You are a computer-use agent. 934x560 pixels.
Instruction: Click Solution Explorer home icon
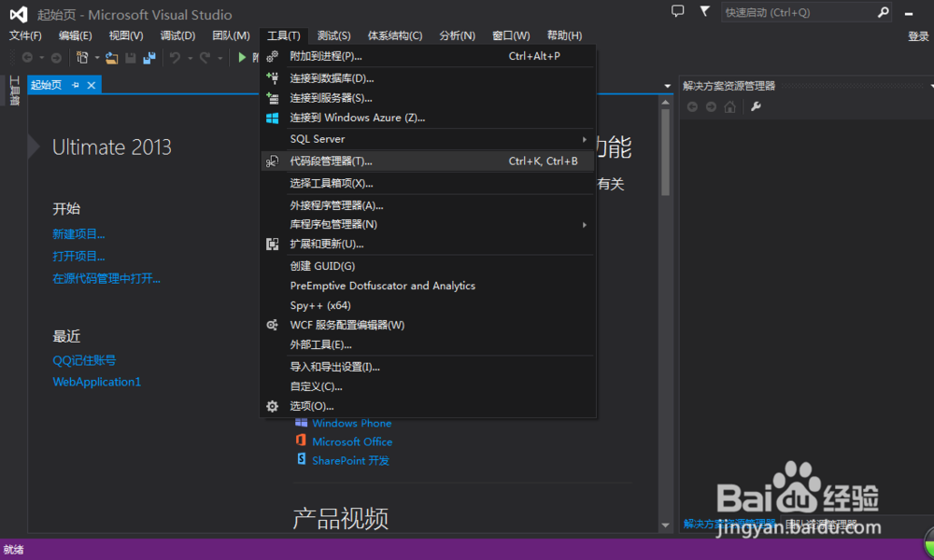click(x=729, y=106)
